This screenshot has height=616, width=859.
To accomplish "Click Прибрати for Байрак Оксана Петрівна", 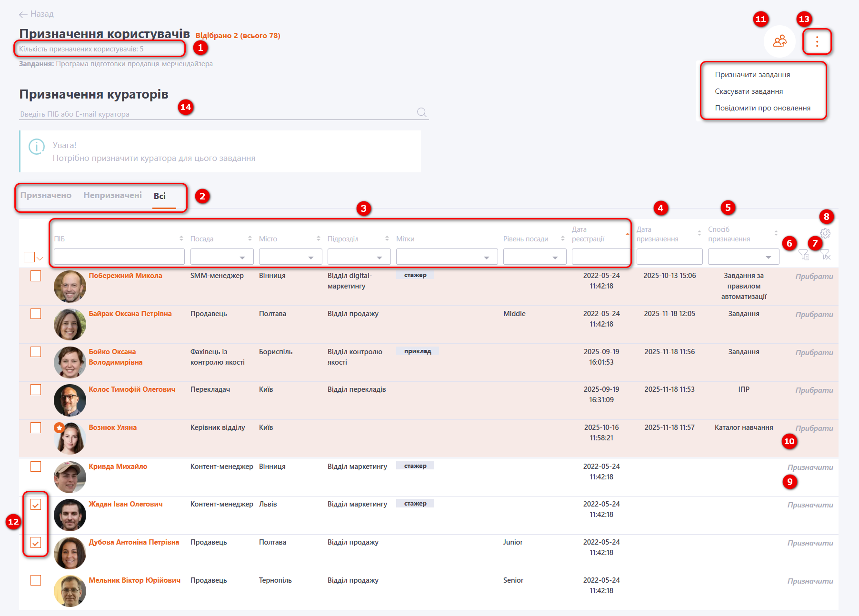I will (814, 314).
